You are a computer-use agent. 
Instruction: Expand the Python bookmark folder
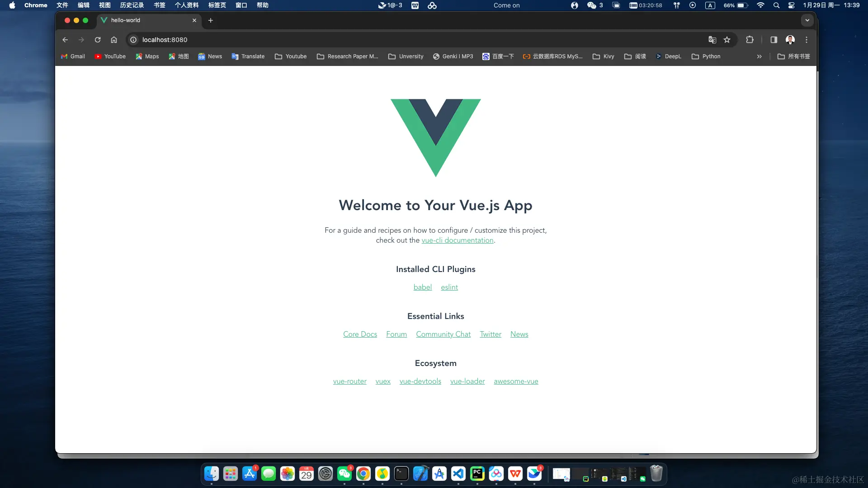coord(706,56)
